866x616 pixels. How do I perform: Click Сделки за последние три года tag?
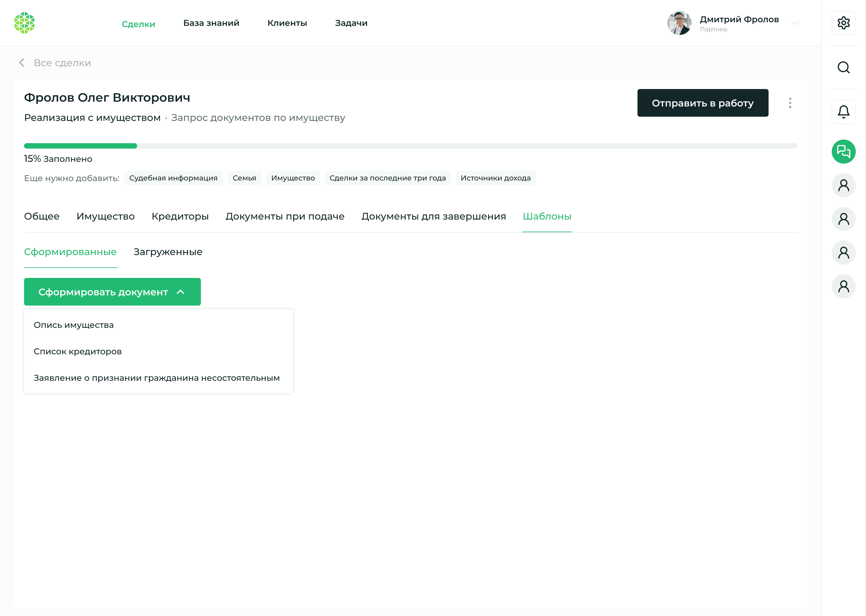(x=388, y=178)
